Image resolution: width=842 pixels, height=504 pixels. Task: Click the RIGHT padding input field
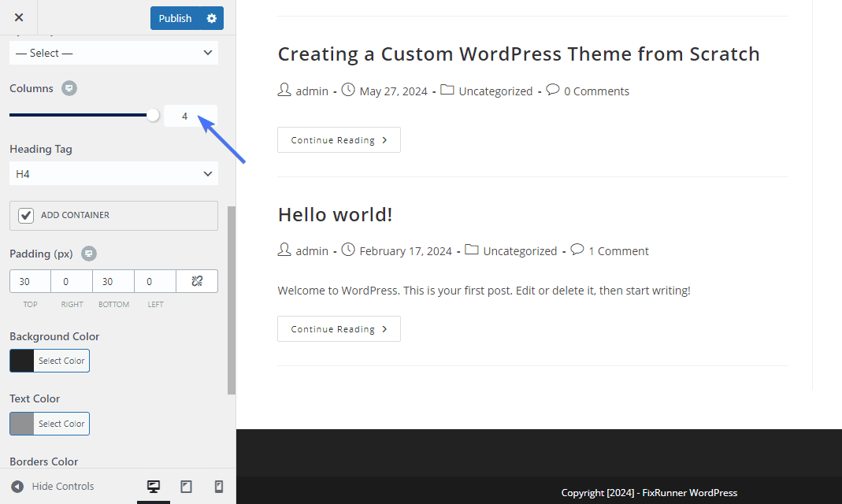(72, 281)
